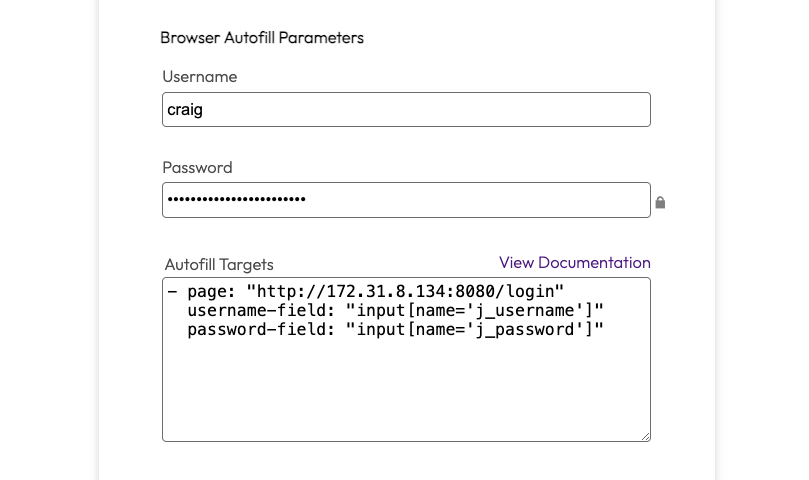
Task: Click the Username label
Action: pos(199,77)
